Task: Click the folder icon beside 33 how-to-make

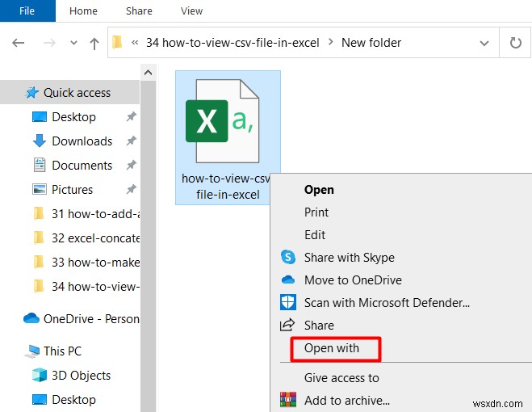Action: (39, 262)
